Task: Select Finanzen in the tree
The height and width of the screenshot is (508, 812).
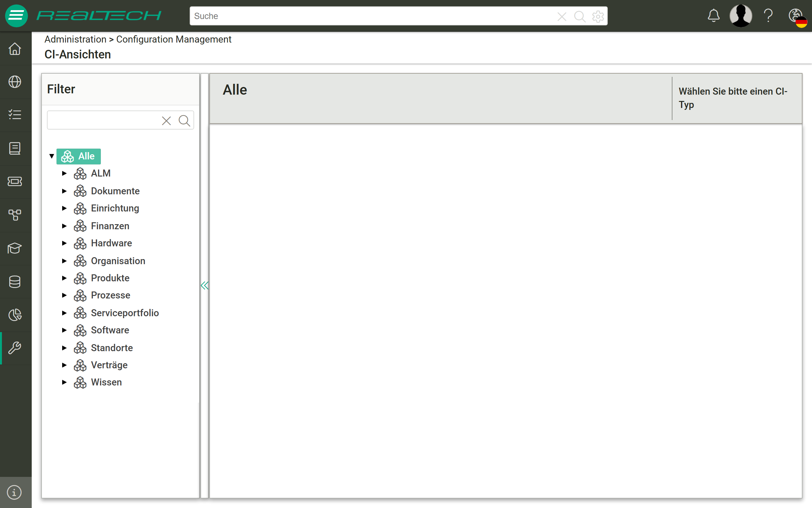Action: (x=110, y=226)
